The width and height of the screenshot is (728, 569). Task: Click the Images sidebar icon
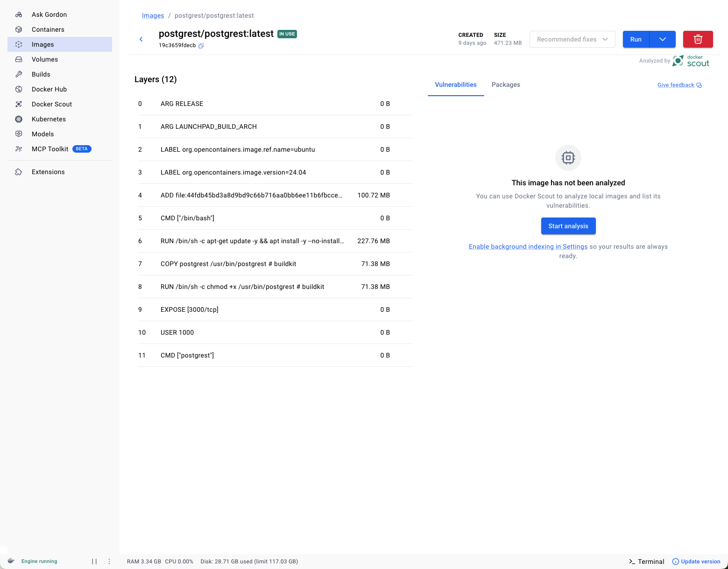19,44
